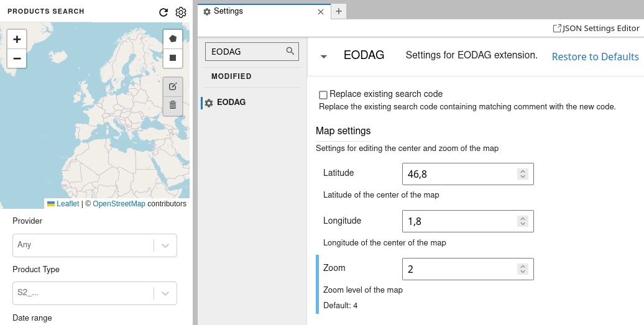Click the Provider field showing Any
This screenshot has height=325, width=644.
pyautogui.click(x=95, y=245)
